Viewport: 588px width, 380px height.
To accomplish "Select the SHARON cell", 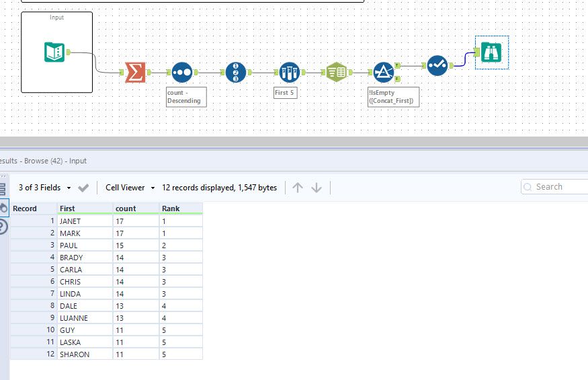I will [85, 354].
